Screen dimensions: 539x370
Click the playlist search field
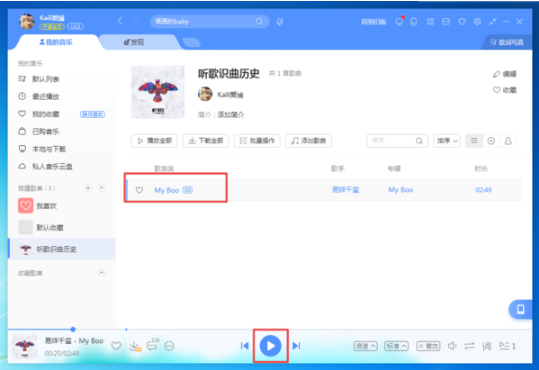(397, 141)
